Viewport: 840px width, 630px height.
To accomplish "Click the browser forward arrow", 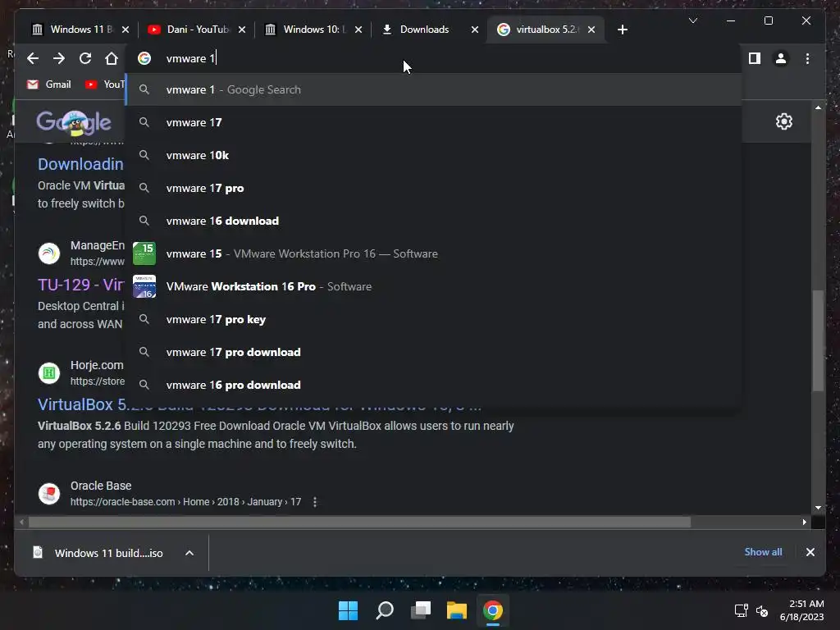I will tap(59, 58).
